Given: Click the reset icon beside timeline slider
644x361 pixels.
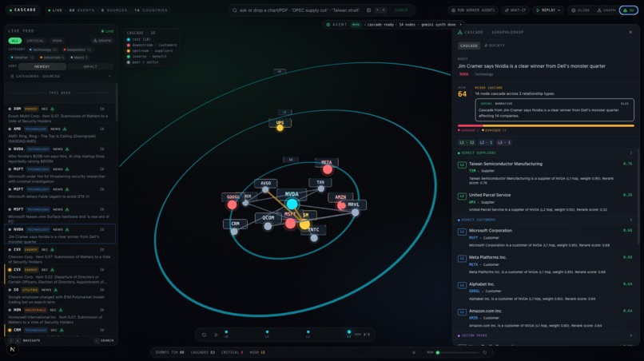Looking at the screenshot, I should click(485, 352).
